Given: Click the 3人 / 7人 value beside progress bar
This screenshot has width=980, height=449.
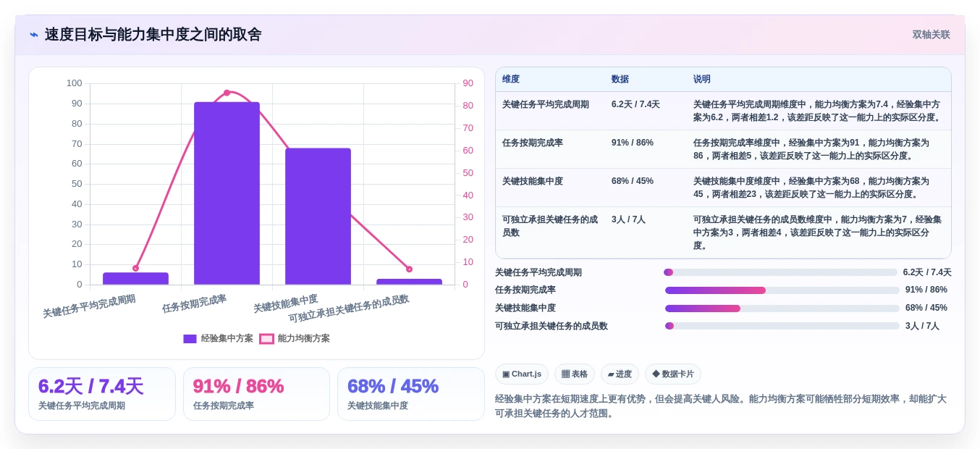Looking at the screenshot, I should coord(922,326).
